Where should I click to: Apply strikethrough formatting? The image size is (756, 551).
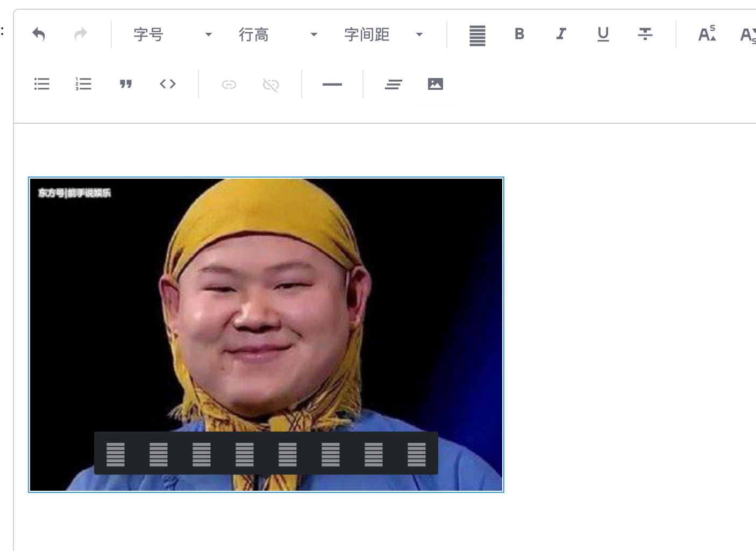(x=645, y=34)
